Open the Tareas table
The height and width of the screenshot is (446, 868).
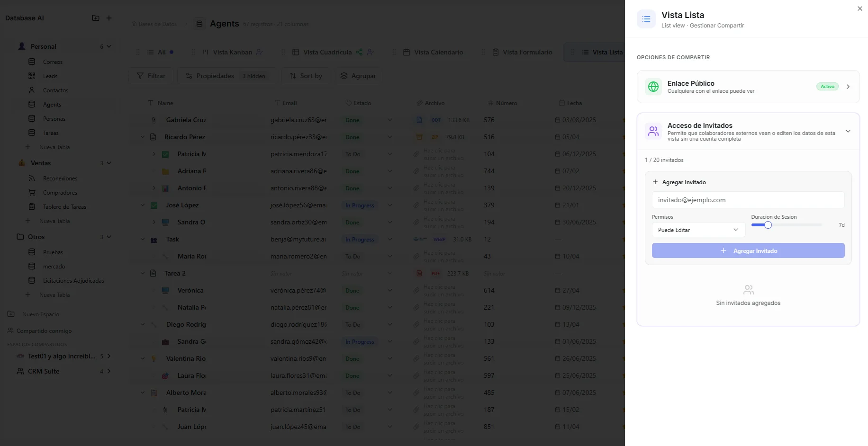51,133
